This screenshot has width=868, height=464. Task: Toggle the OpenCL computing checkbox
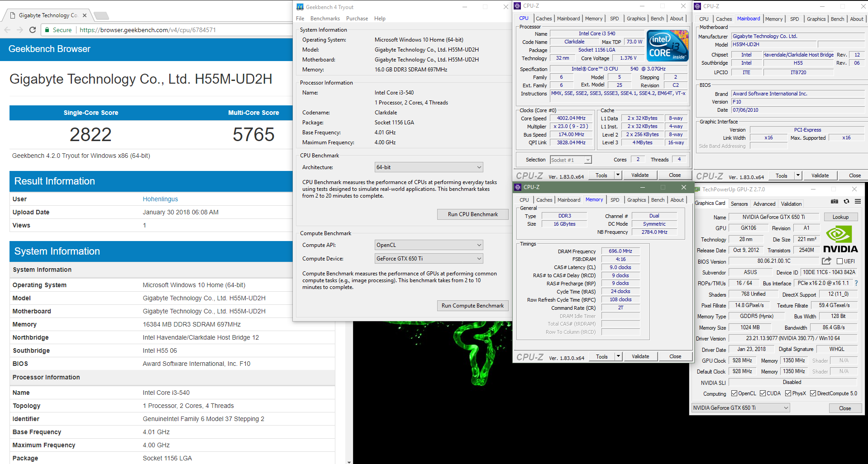(x=734, y=393)
